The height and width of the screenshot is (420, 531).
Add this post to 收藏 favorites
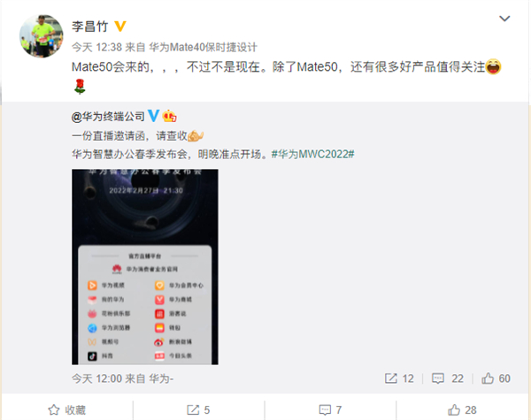click(67, 410)
